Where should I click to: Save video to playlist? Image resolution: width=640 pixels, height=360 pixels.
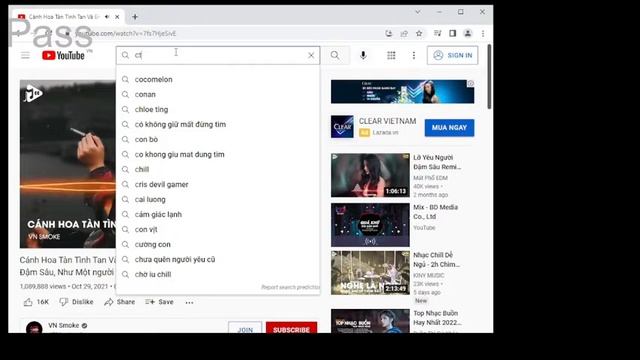[160, 302]
